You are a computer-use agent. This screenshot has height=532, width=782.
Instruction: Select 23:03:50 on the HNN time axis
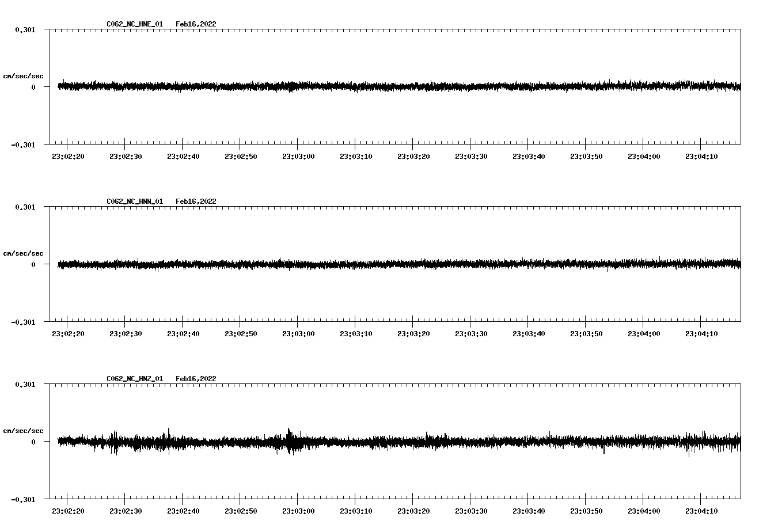586,333
